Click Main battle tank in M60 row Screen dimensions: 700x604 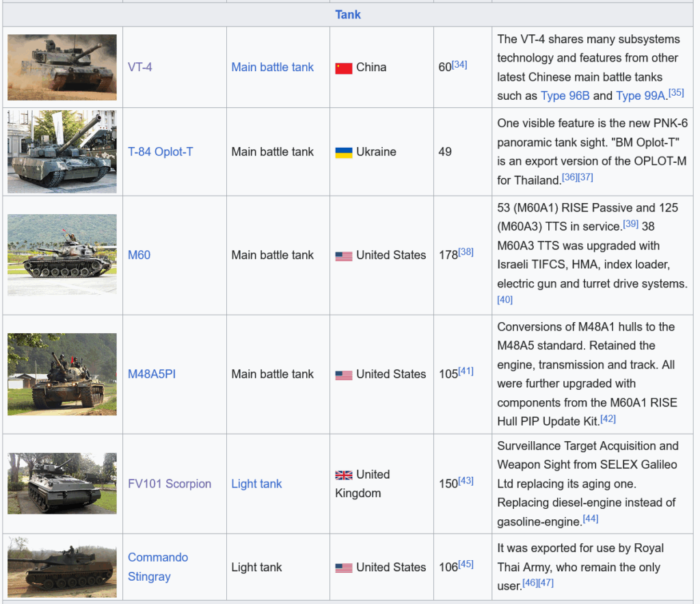coord(272,255)
